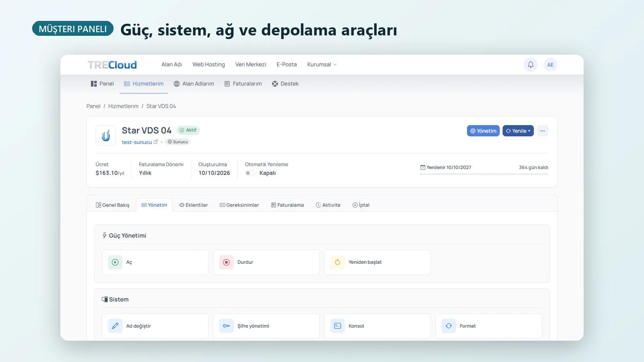Click the Yeniden başlat restart icon
Image resolution: width=644 pixels, height=362 pixels.
point(337,262)
